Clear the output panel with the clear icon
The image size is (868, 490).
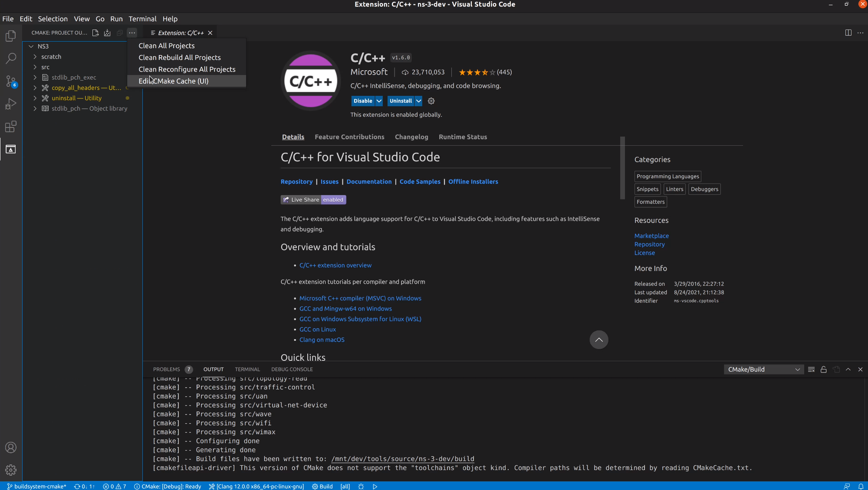coord(811,369)
